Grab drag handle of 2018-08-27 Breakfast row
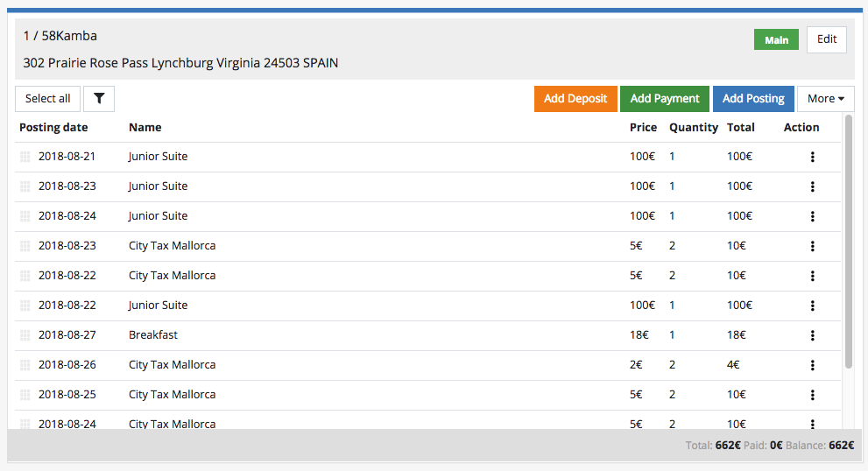Image resolution: width=868 pixels, height=471 pixels. point(25,335)
